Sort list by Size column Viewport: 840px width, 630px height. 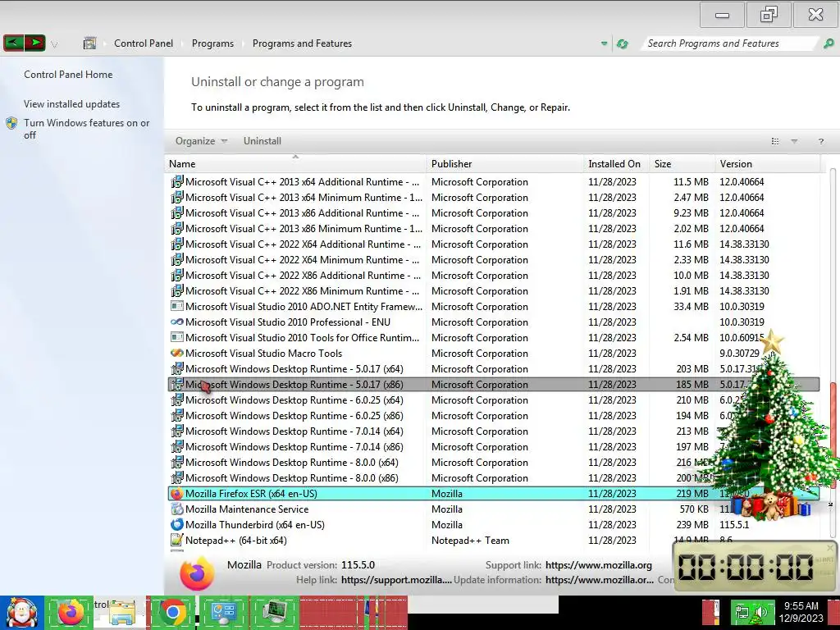coord(682,164)
